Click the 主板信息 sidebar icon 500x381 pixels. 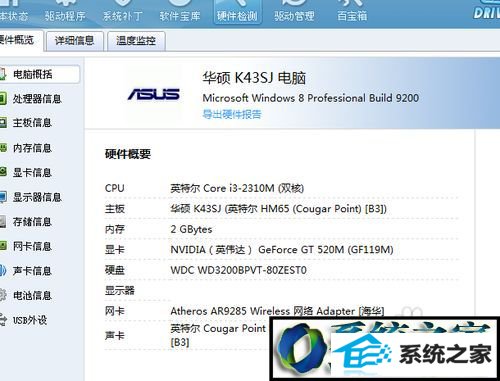[x=3, y=123]
